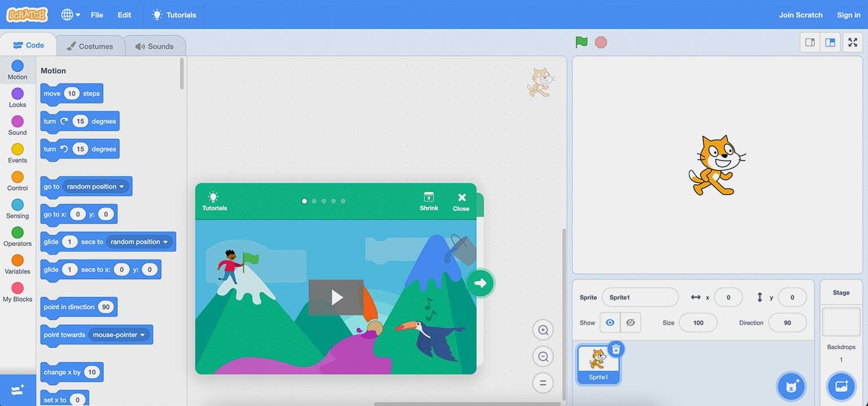Click Choose a Sprite button
Screen dimensions: 868x406
click(791, 387)
